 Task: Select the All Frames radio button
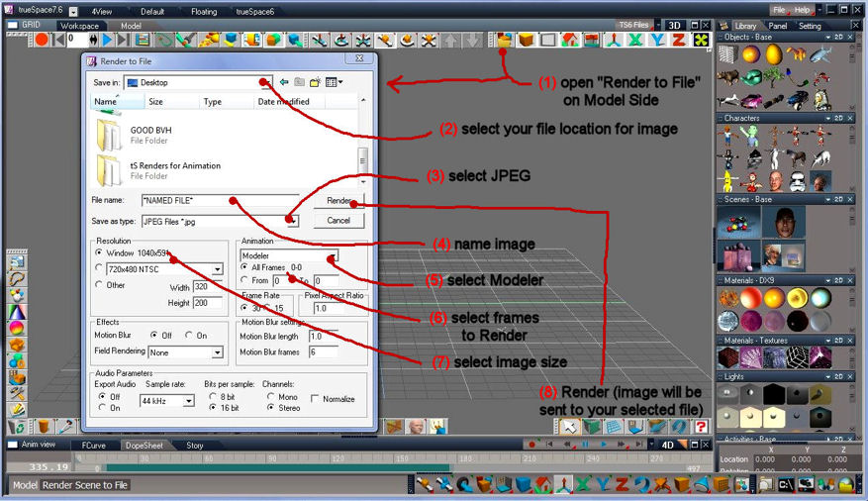click(244, 266)
